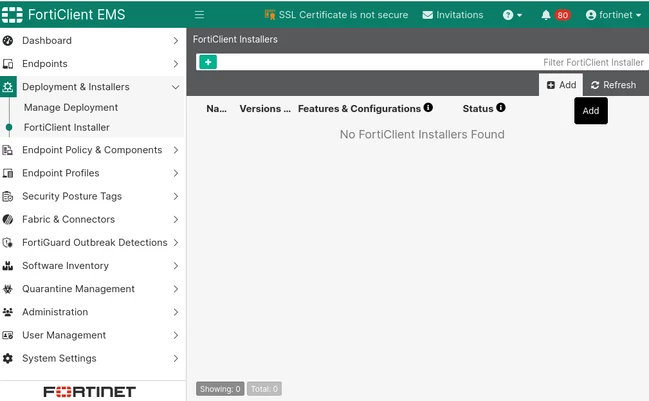Image resolution: width=649 pixels, height=401 pixels.
Task: Collapse the Deployment & Installers chevron
Action: tap(175, 87)
